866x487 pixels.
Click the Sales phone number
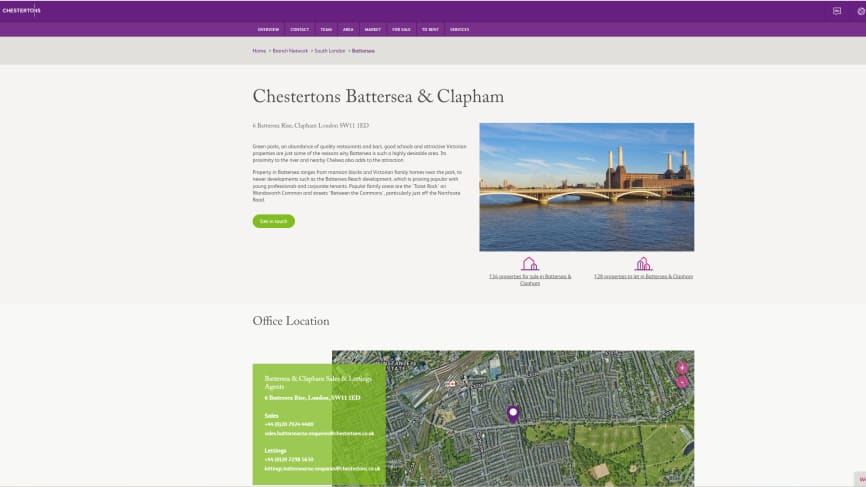click(289, 424)
